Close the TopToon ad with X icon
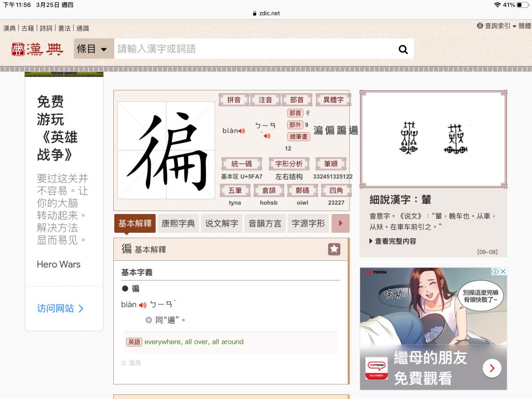Viewport: 532px width, 399px height. tap(503, 271)
